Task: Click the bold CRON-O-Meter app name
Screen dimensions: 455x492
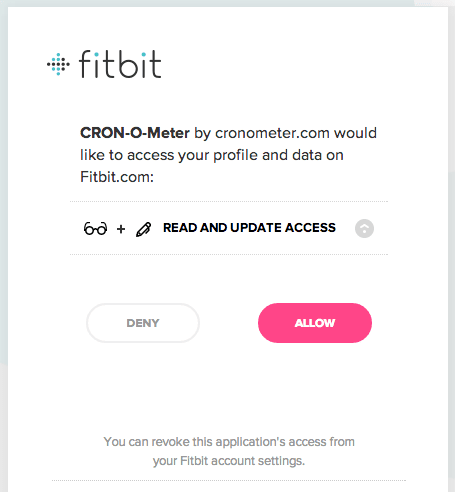Action: (135, 133)
